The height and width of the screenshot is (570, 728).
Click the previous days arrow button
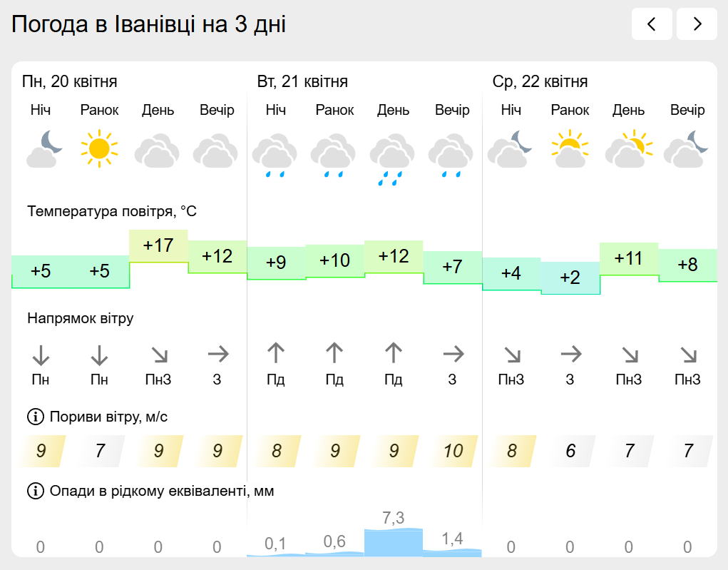point(652,24)
